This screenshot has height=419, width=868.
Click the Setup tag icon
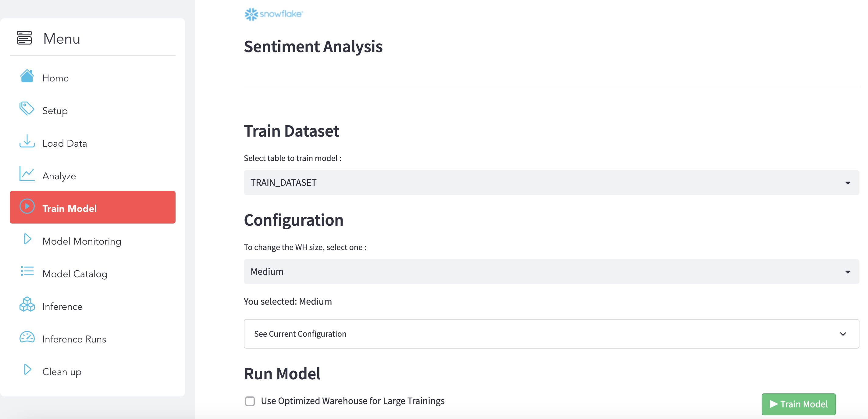[x=27, y=109]
